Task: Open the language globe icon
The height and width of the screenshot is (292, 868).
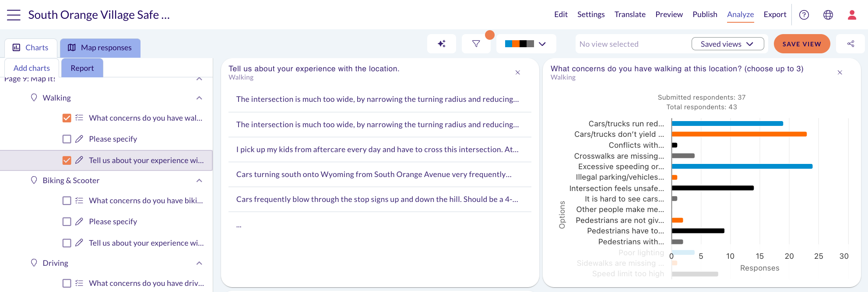Action: click(x=828, y=15)
